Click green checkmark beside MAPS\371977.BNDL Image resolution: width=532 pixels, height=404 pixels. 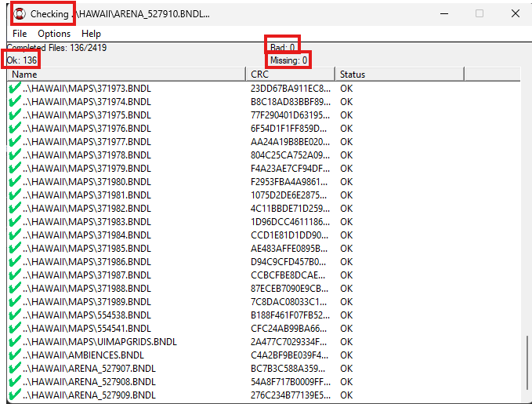click(15, 142)
